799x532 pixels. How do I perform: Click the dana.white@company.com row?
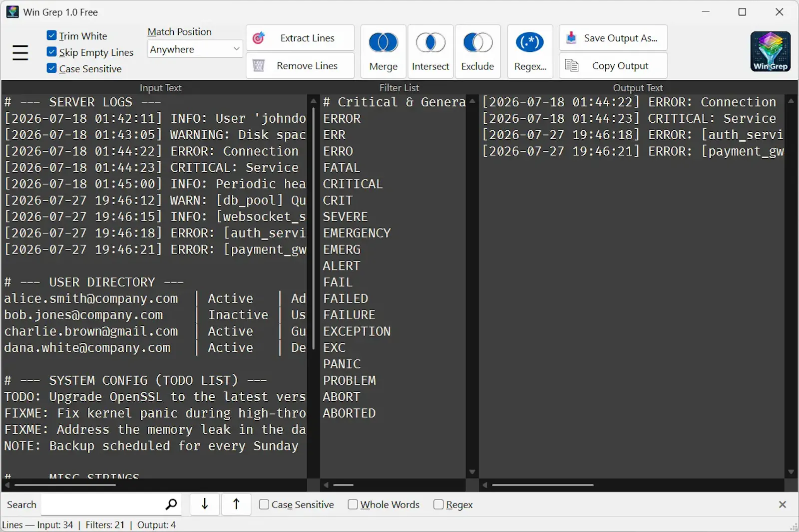[155, 348]
